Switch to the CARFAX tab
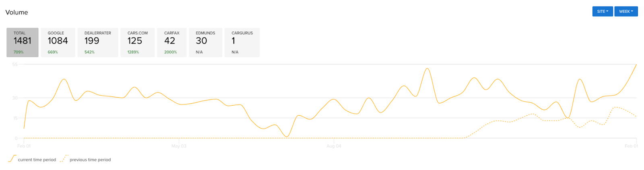644x170 pixels. point(171,42)
